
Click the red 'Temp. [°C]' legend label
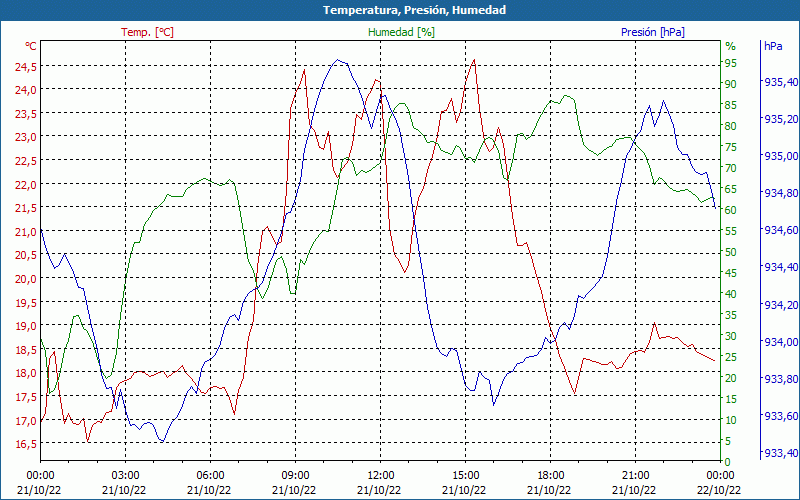point(147,32)
